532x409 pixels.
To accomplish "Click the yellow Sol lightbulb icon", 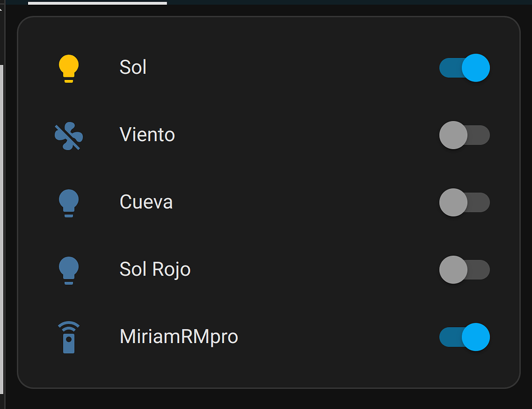I will pos(68,67).
